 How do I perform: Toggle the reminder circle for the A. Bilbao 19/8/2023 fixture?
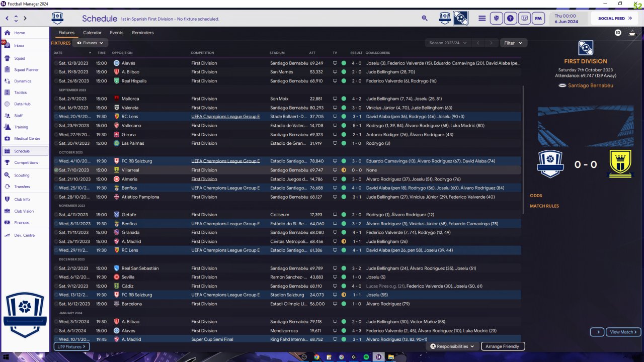(56, 72)
